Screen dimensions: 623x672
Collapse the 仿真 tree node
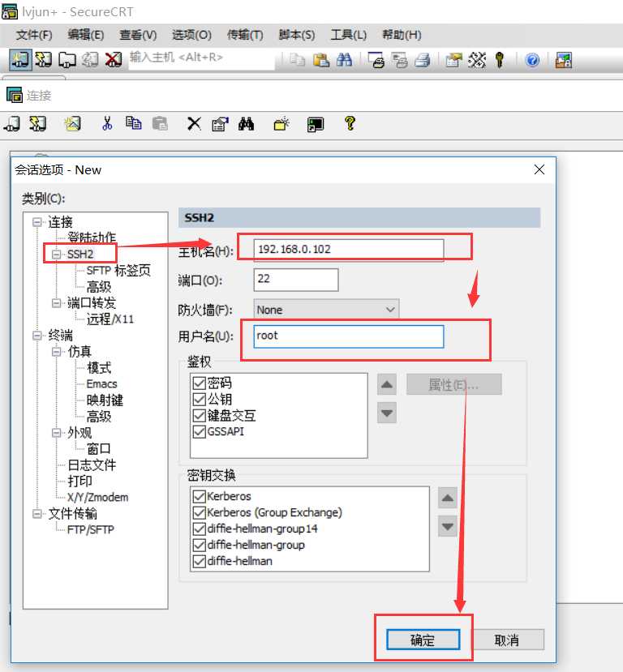(x=56, y=352)
